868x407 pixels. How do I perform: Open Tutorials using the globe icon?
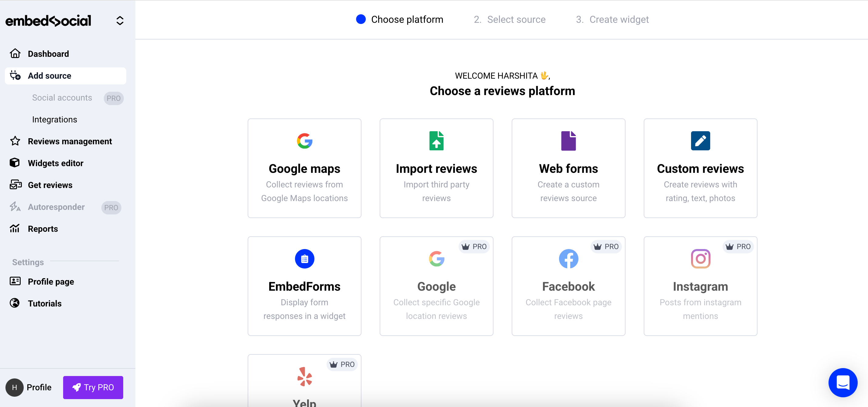point(15,303)
